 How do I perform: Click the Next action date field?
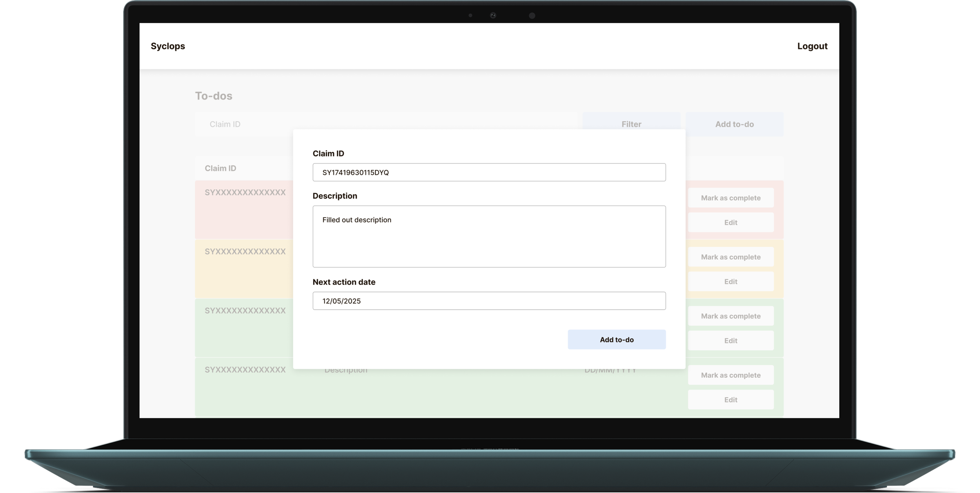pos(489,301)
